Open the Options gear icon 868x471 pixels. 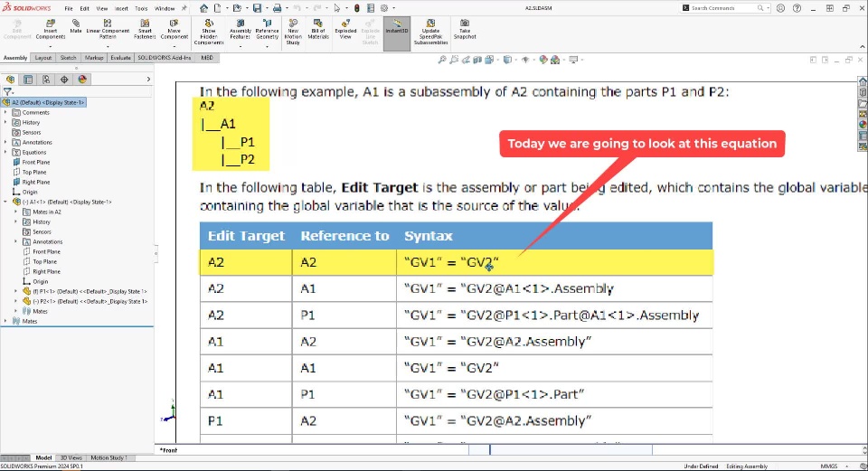(x=384, y=8)
